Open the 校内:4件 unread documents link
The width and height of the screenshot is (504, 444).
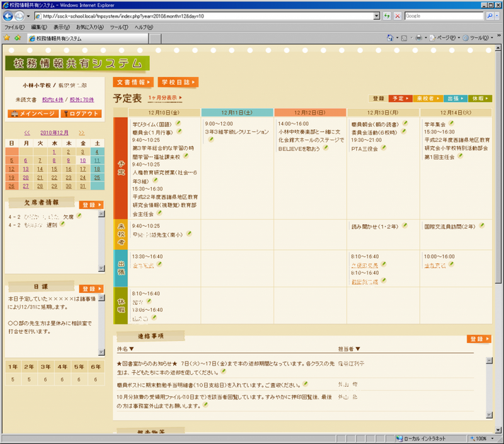click(52, 100)
